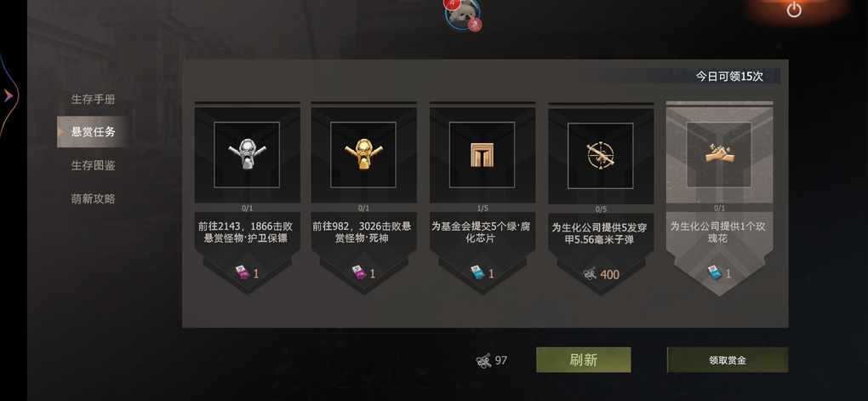Click the 400 currency reward on ammo task

601,274
